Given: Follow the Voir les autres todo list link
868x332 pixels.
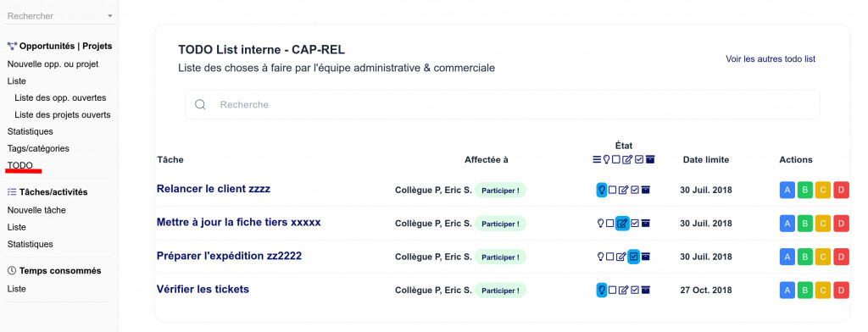Looking at the screenshot, I should click(771, 58).
